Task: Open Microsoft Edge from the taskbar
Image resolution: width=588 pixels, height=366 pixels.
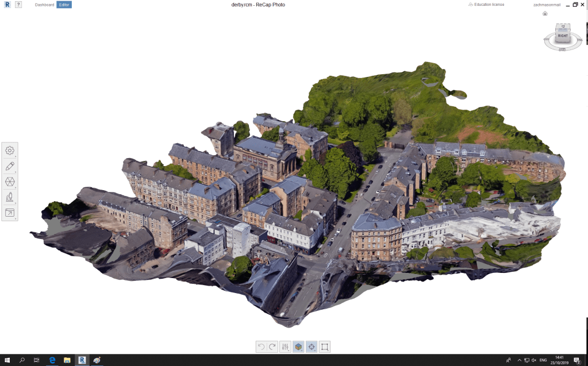Action: pyautogui.click(x=52, y=360)
